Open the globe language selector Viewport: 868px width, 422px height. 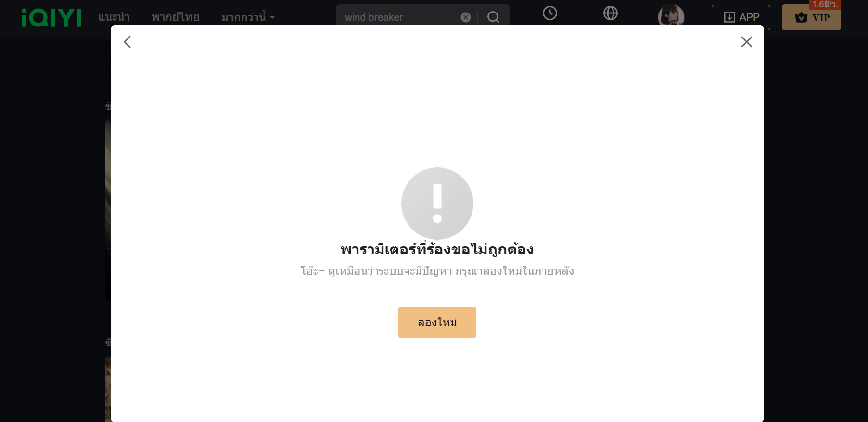point(611,13)
